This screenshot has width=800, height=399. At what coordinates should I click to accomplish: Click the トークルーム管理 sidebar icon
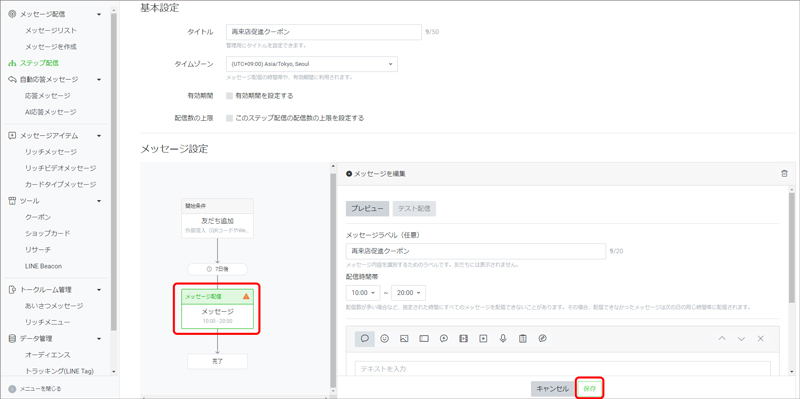point(12,290)
